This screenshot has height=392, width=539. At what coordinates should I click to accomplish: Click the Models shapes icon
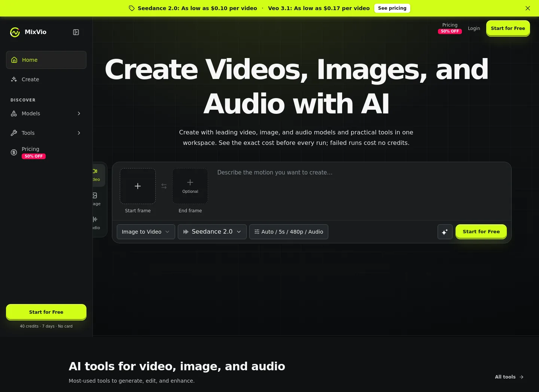(14, 113)
